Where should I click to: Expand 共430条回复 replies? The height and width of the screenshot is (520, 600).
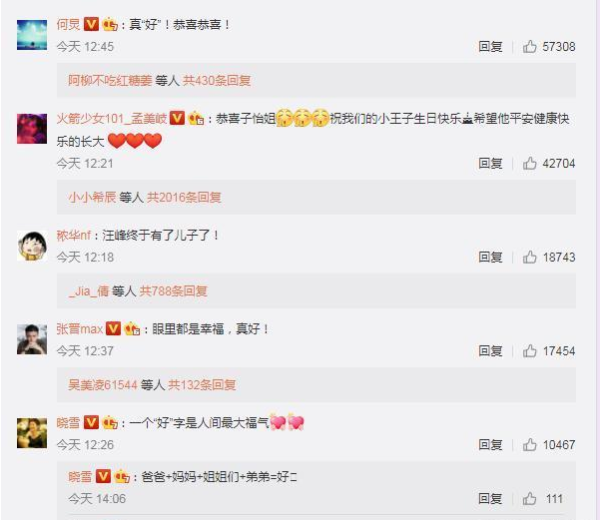tap(217, 81)
